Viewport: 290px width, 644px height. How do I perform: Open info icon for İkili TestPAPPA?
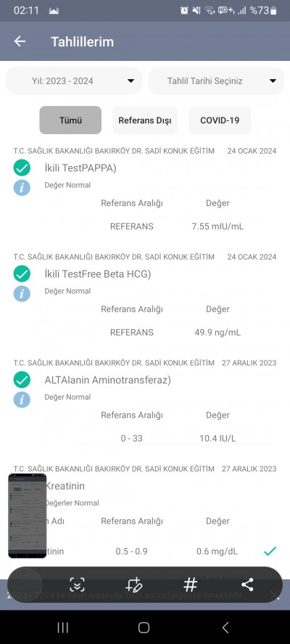pyautogui.click(x=22, y=188)
